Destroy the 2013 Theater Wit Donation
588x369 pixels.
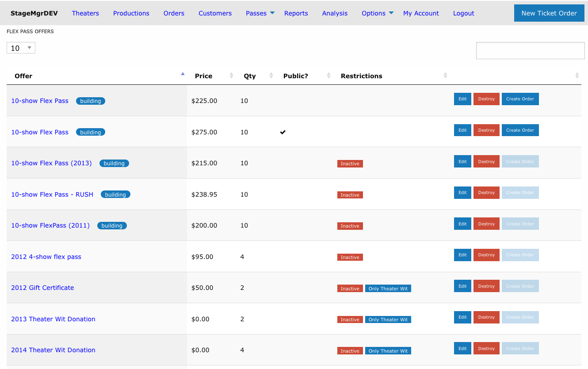click(x=486, y=317)
